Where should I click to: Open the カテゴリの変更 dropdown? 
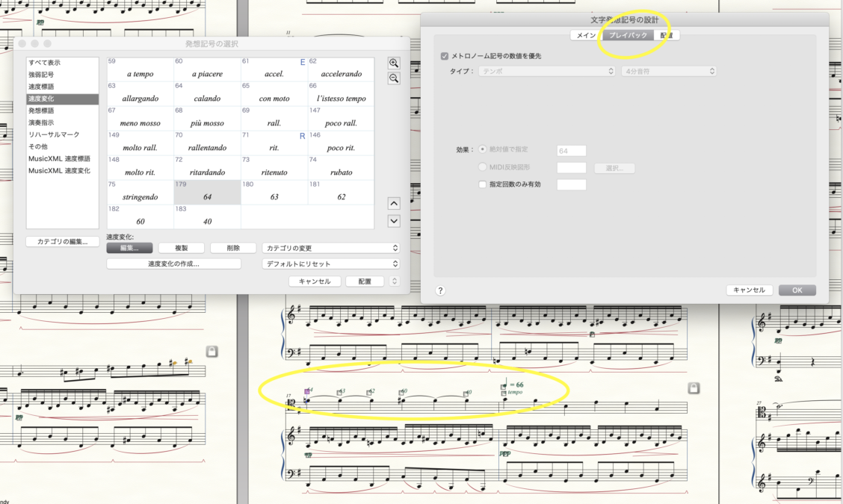click(330, 248)
